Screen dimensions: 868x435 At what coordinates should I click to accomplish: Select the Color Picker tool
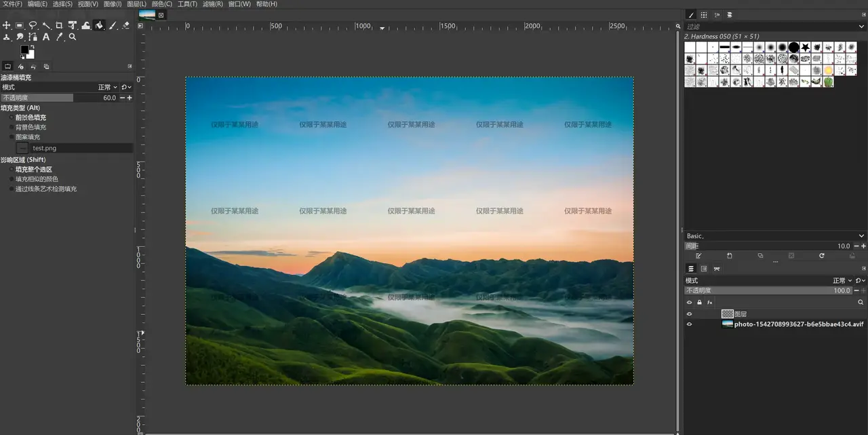(60, 37)
